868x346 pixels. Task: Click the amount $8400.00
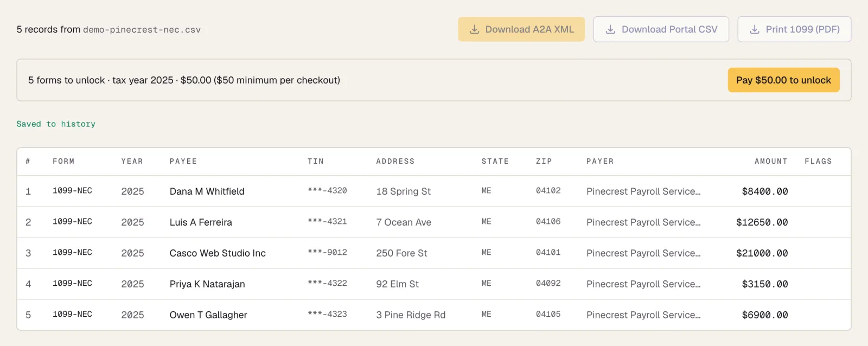765,191
